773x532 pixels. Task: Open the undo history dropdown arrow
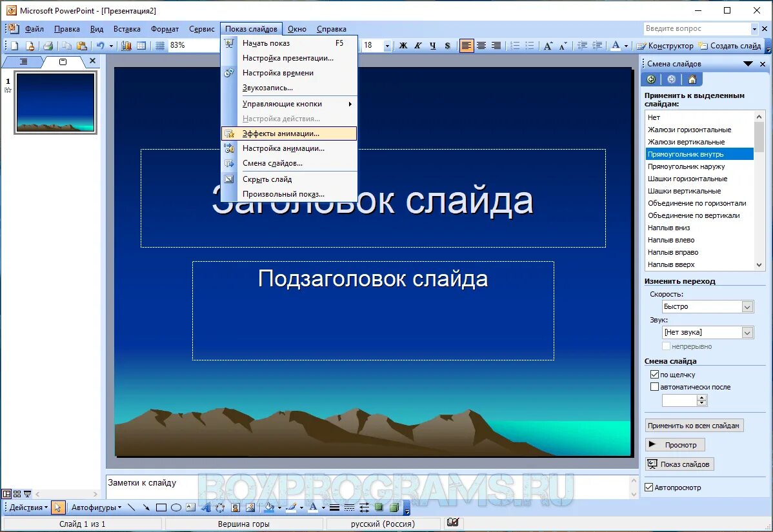(x=111, y=46)
